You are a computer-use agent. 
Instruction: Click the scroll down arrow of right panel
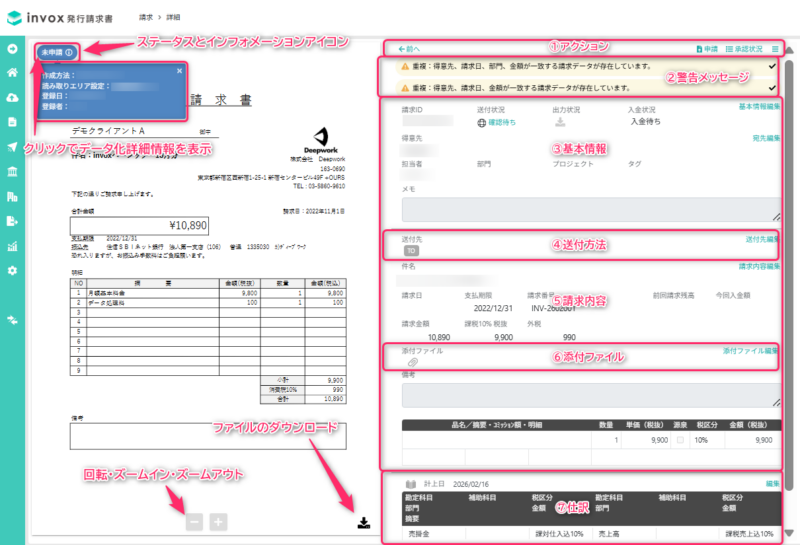point(789,532)
